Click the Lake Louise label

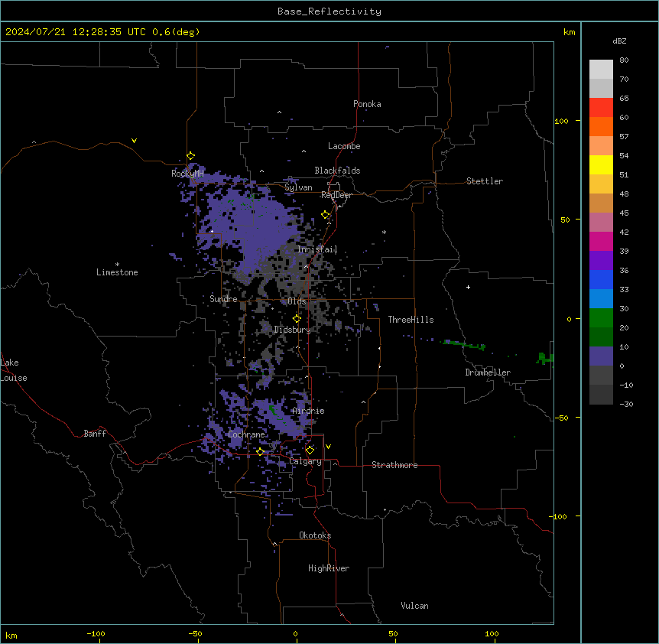[x=14, y=370]
